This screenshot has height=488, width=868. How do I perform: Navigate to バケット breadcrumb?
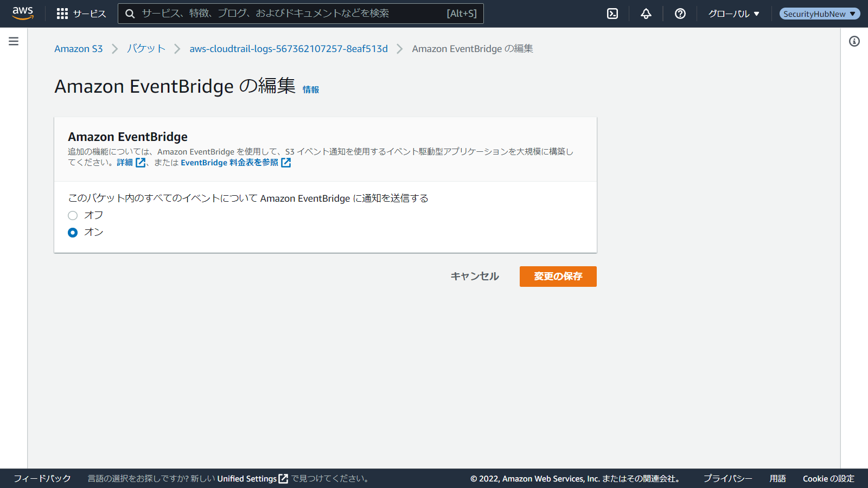point(146,49)
